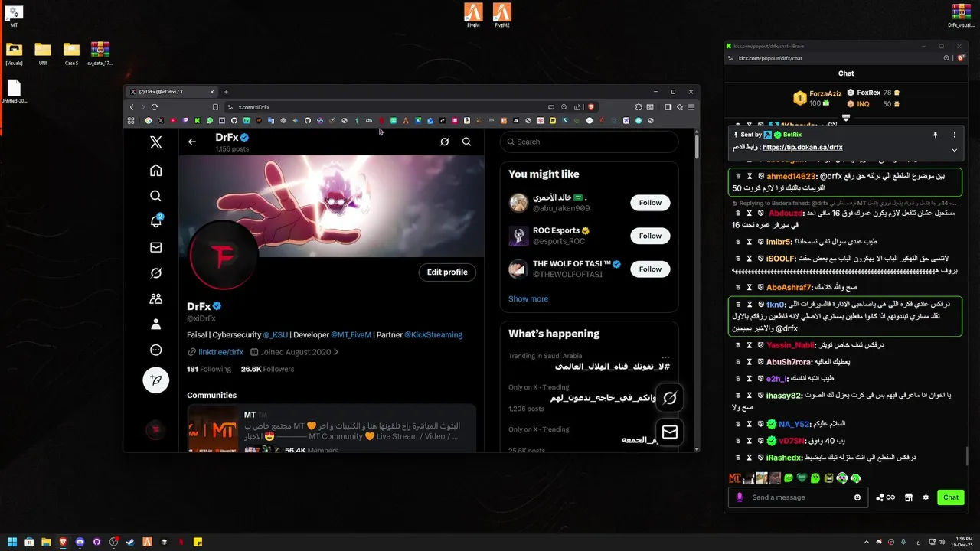Show more suggested accounts
Image resolution: width=980 pixels, height=551 pixels.
528,298
